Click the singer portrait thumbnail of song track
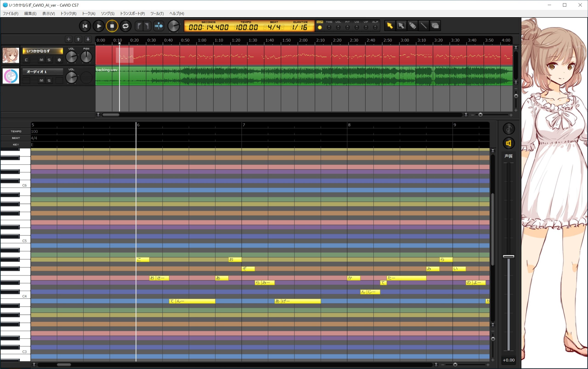Image resolution: width=588 pixels, height=369 pixels. (11, 55)
